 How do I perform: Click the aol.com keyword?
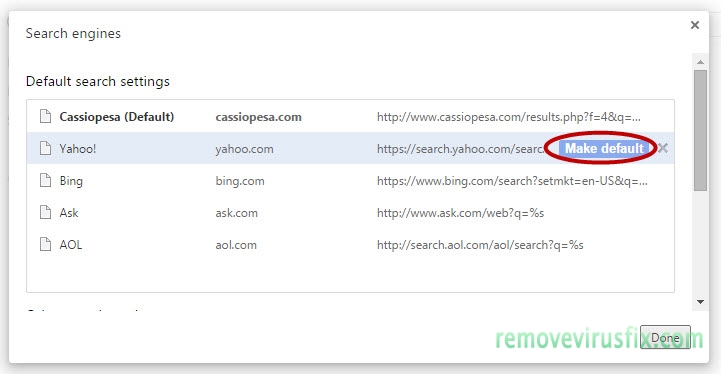236,245
